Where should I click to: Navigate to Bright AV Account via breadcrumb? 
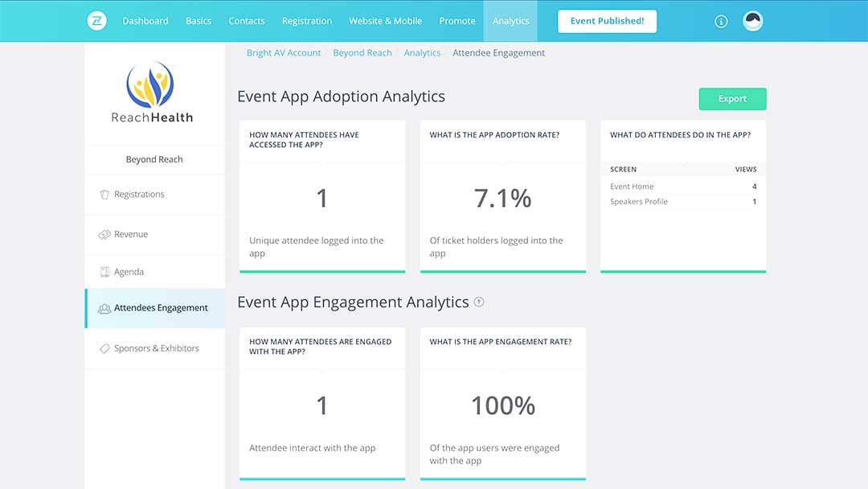tap(283, 52)
